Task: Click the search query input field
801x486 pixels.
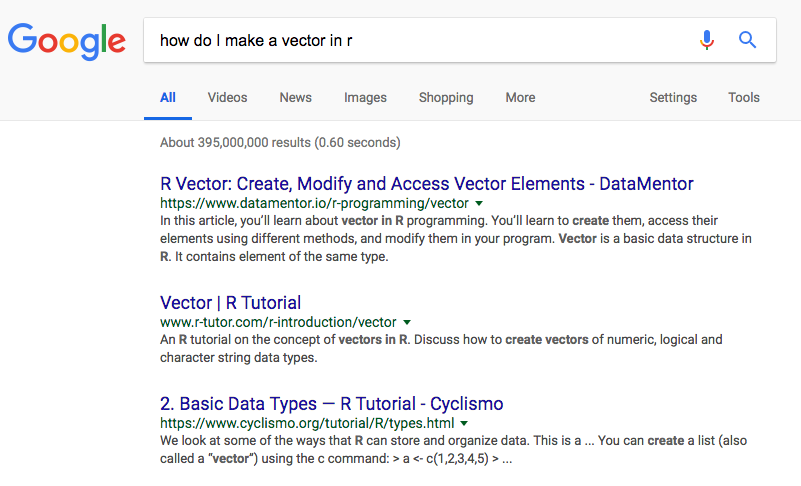Action: tap(420, 41)
